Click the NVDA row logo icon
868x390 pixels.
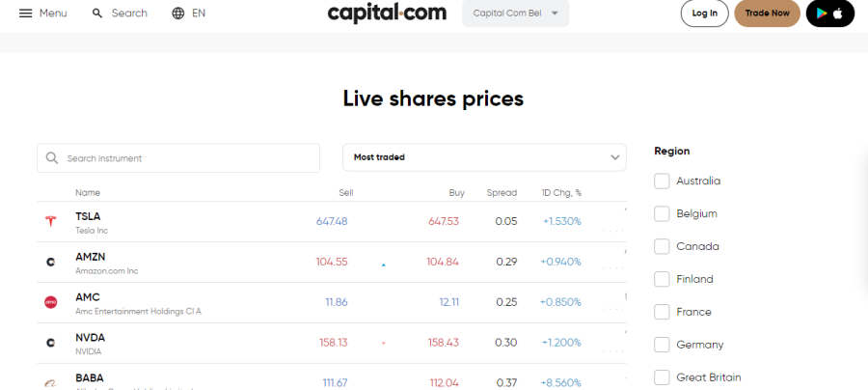[x=50, y=343]
